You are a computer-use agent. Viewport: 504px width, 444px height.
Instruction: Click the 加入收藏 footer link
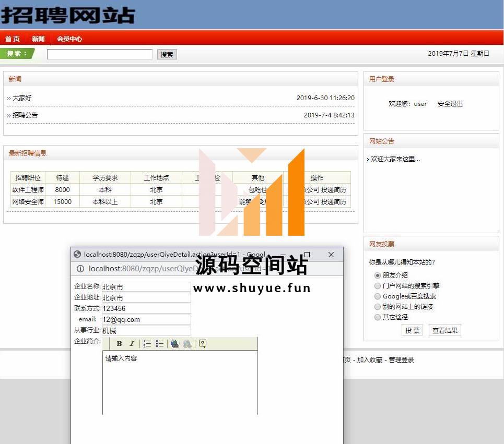point(370,360)
